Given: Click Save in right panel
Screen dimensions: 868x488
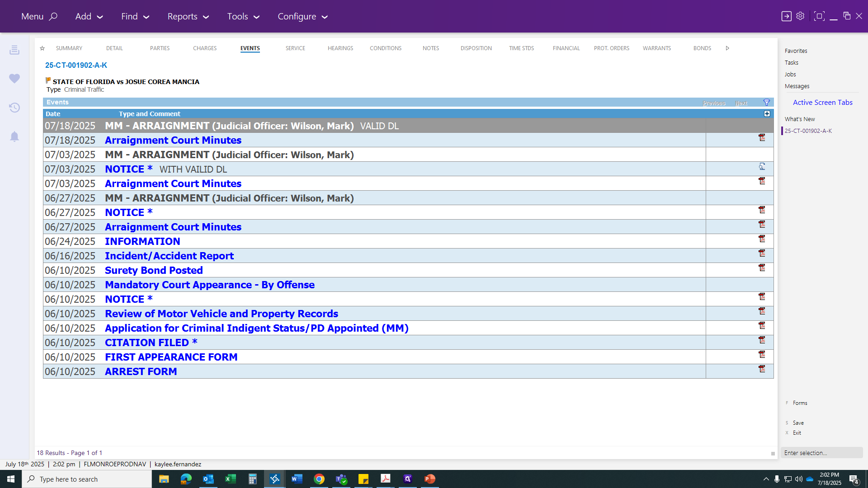Looking at the screenshot, I should [x=798, y=423].
